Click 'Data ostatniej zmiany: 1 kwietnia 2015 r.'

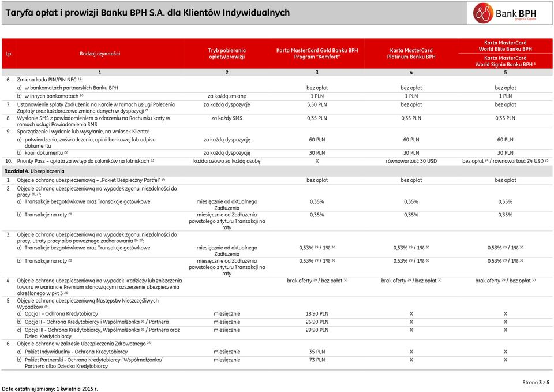tap(50, 389)
